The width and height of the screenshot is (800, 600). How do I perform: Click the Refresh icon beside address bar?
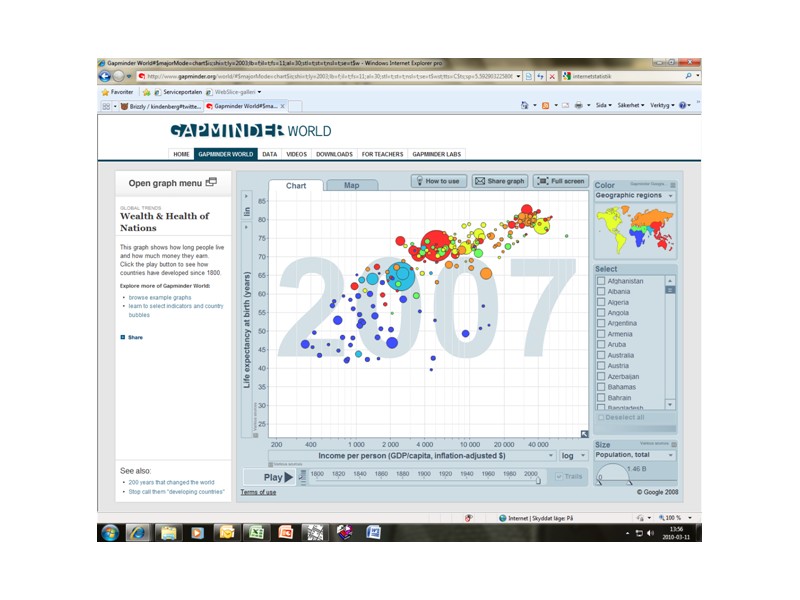pos(540,77)
